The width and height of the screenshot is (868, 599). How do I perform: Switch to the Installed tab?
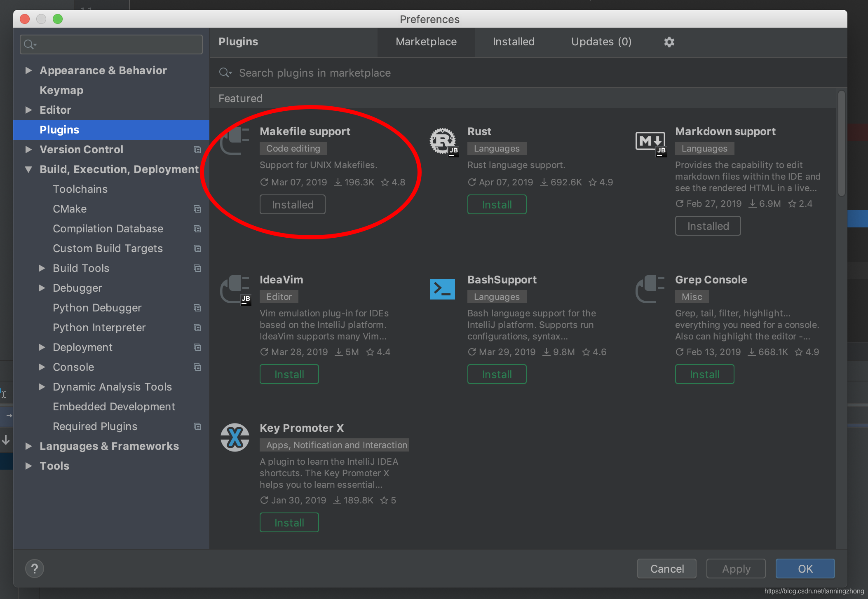(x=514, y=42)
